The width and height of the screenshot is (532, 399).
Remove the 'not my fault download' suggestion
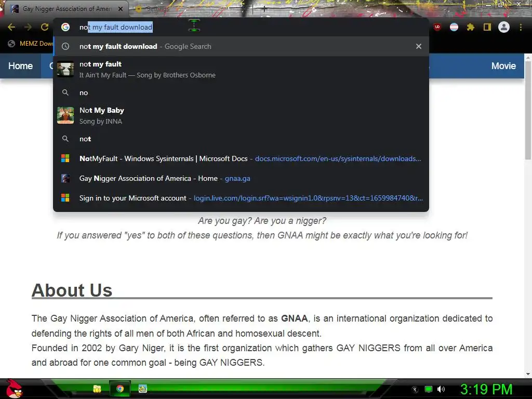point(419,46)
